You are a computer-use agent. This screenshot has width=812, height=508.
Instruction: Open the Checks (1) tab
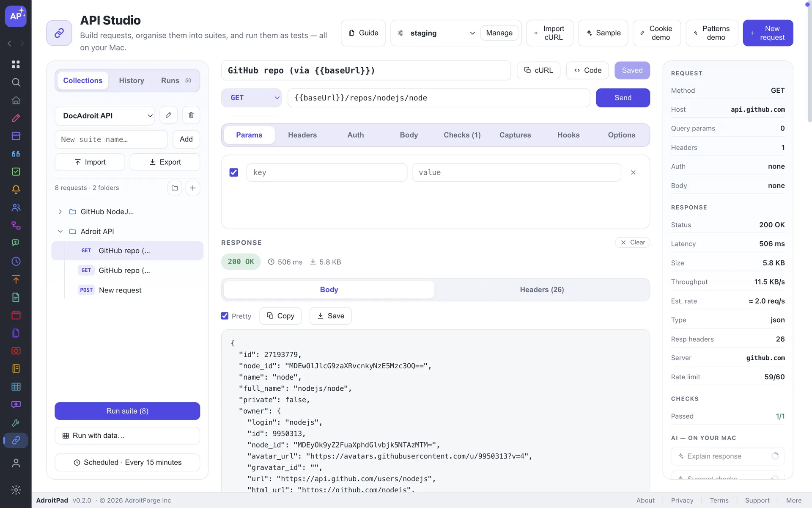click(462, 135)
